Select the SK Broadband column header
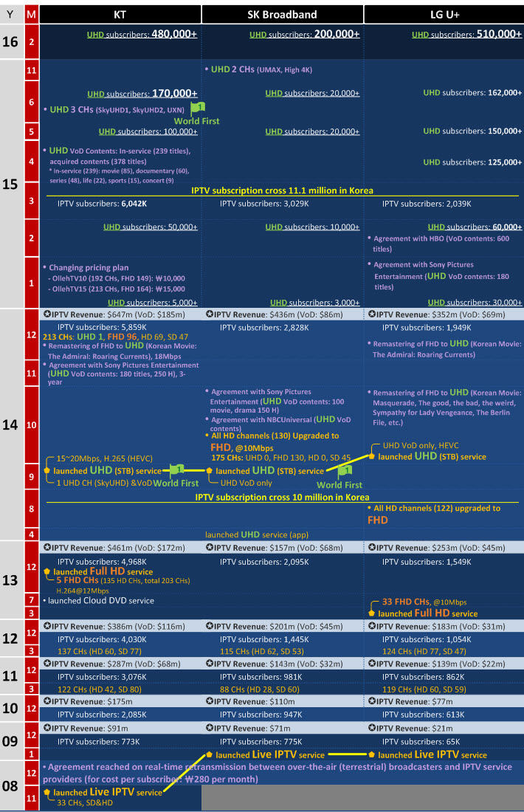 282,15
